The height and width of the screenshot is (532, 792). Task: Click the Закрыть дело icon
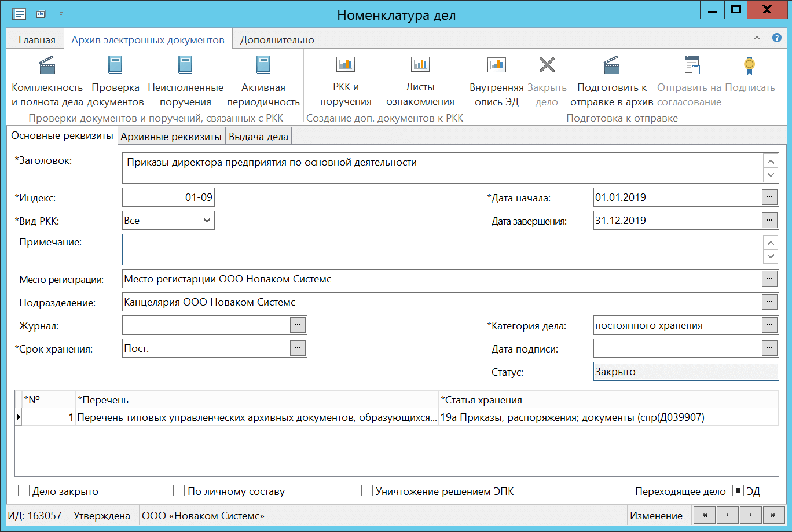[x=547, y=65]
